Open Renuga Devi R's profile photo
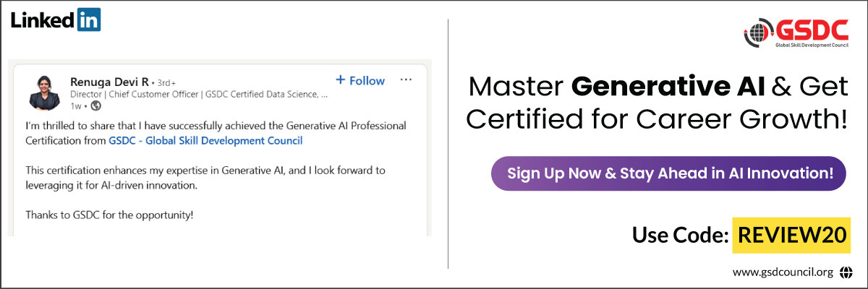The image size is (868, 289). pos(43,92)
